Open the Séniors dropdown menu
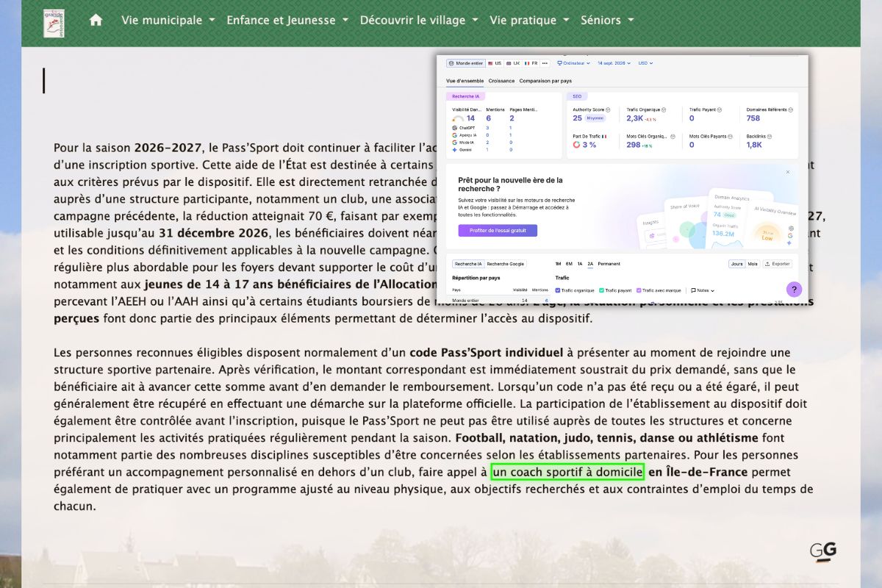The height and width of the screenshot is (588, 882). [607, 20]
